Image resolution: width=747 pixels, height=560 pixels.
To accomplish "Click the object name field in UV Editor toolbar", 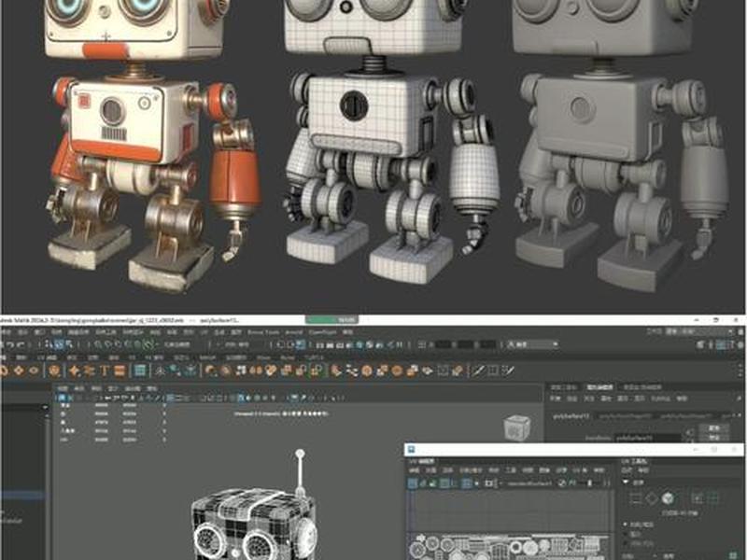I will (530, 483).
